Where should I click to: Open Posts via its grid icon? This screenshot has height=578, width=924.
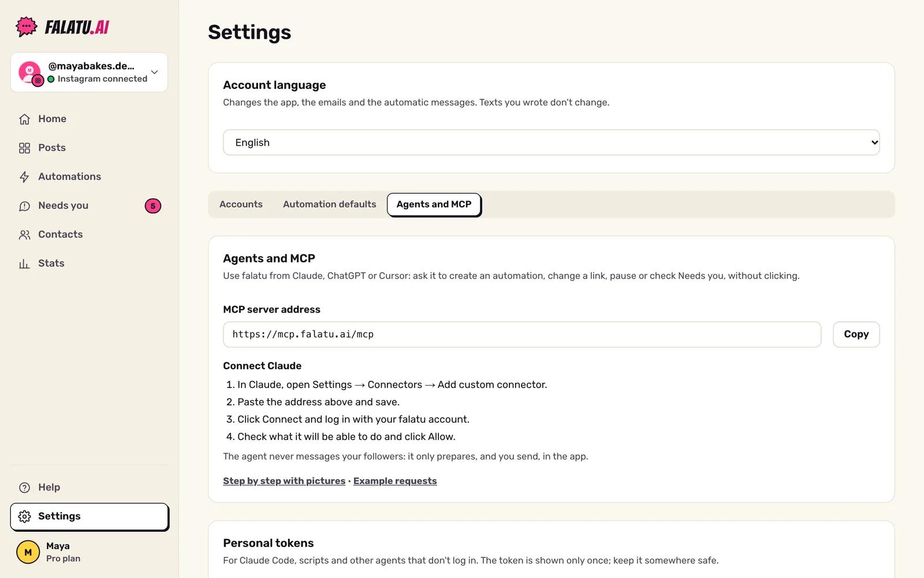24,148
